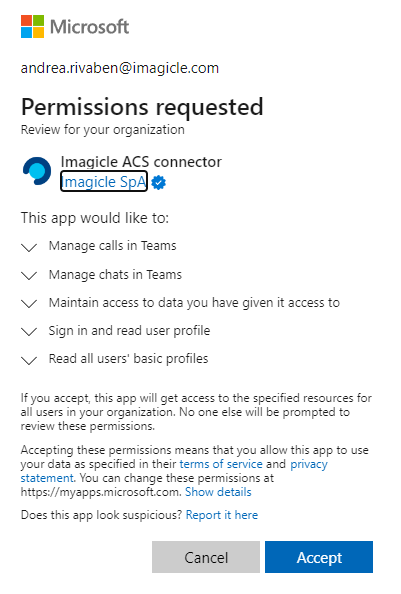Click the Imagicle ACS connector app icon
This screenshot has height=594, width=401.
(37, 171)
